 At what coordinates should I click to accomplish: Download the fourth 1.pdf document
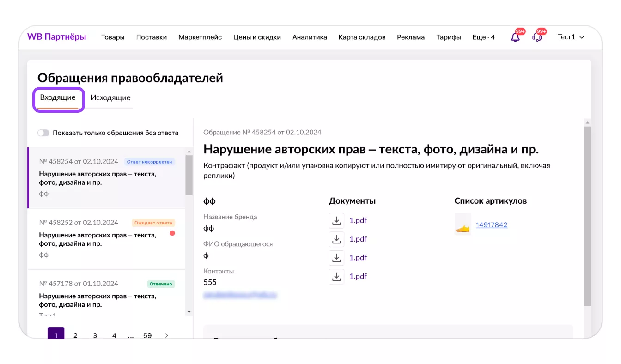337,277
